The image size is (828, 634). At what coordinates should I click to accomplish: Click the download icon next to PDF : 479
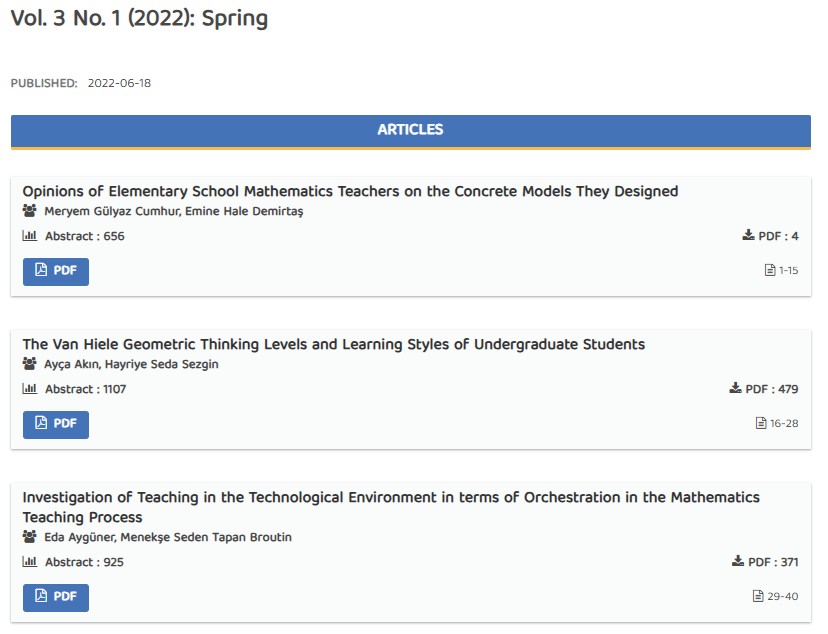[735, 389]
